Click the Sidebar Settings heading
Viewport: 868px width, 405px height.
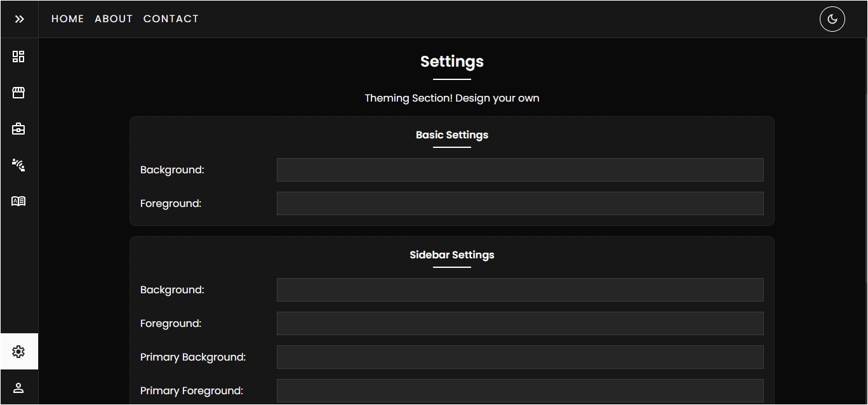coord(451,255)
